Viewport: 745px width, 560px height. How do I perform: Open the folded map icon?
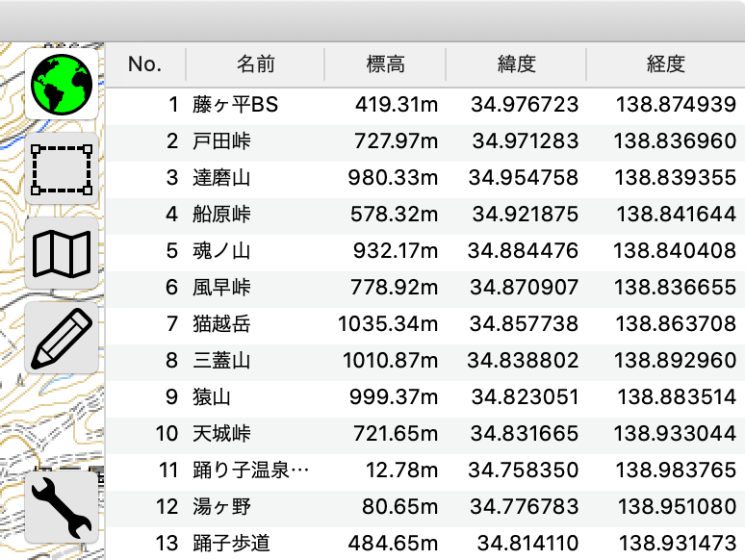tap(62, 253)
